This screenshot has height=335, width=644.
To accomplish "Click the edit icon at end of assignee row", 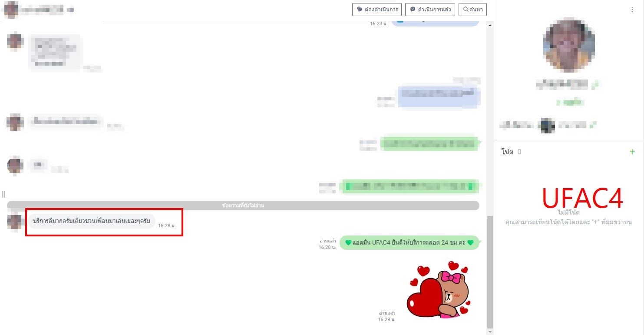I will point(593,125).
